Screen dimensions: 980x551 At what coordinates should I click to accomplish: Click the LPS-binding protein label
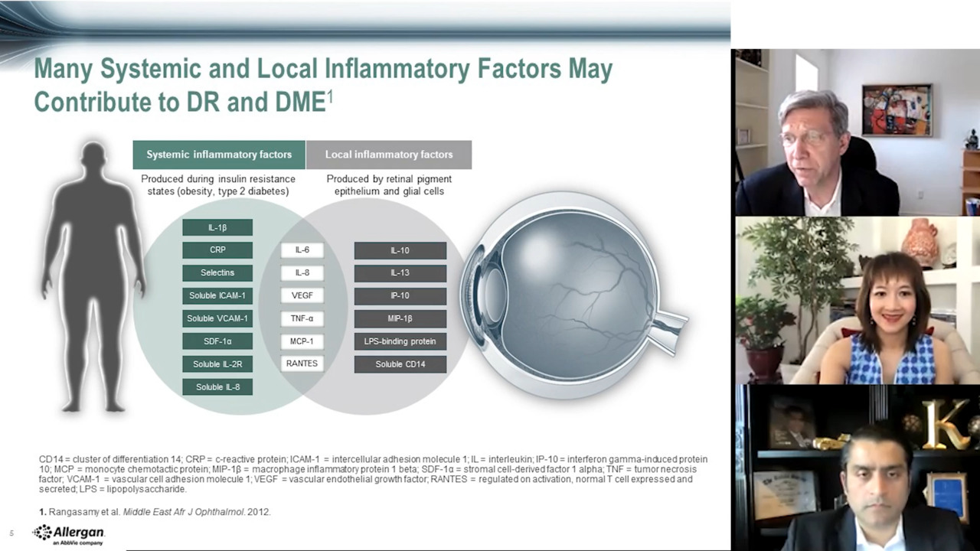(400, 341)
